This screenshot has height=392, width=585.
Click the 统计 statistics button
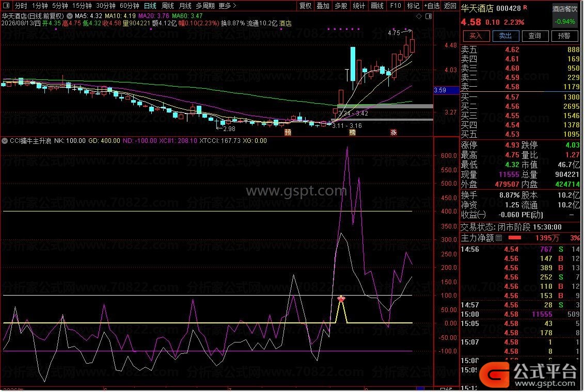tap(359, 6)
